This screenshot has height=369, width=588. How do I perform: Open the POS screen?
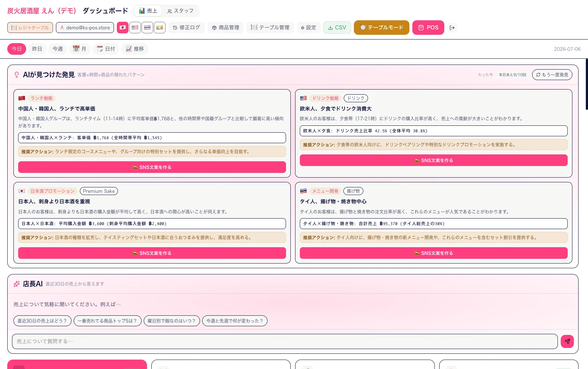(x=428, y=28)
